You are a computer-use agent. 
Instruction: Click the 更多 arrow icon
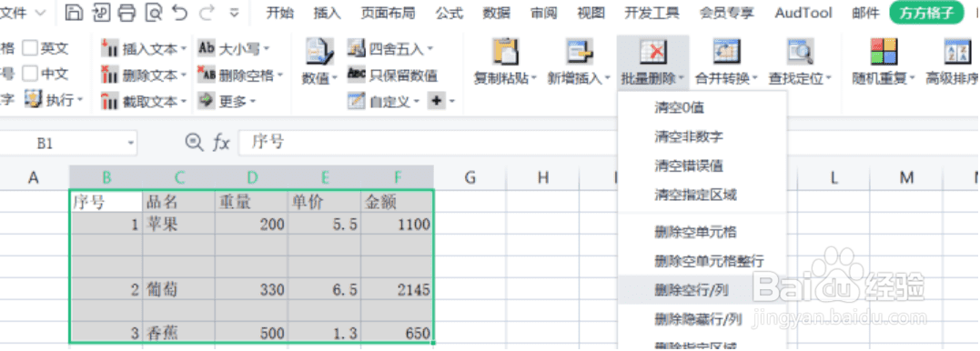pos(207,101)
